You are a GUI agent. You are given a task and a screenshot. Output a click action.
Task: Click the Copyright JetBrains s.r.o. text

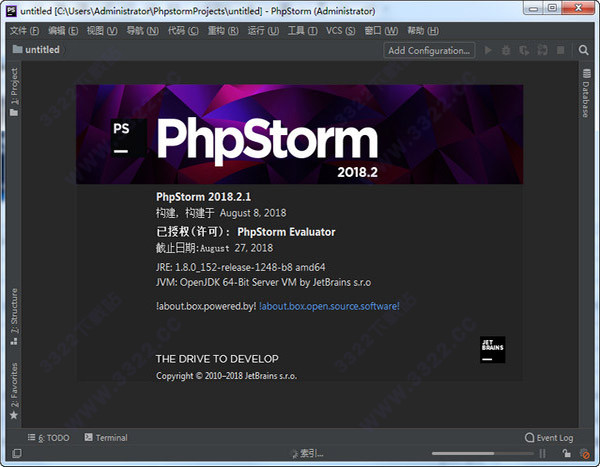(x=226, y=376)
